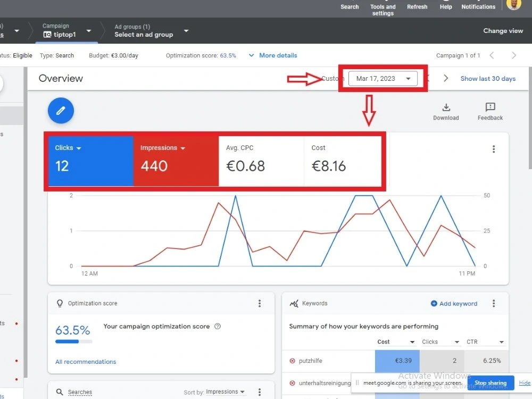Open Help in top bar
Image resolution: width=532 pixels, height=399 pixels.
(x=446, y=6)
